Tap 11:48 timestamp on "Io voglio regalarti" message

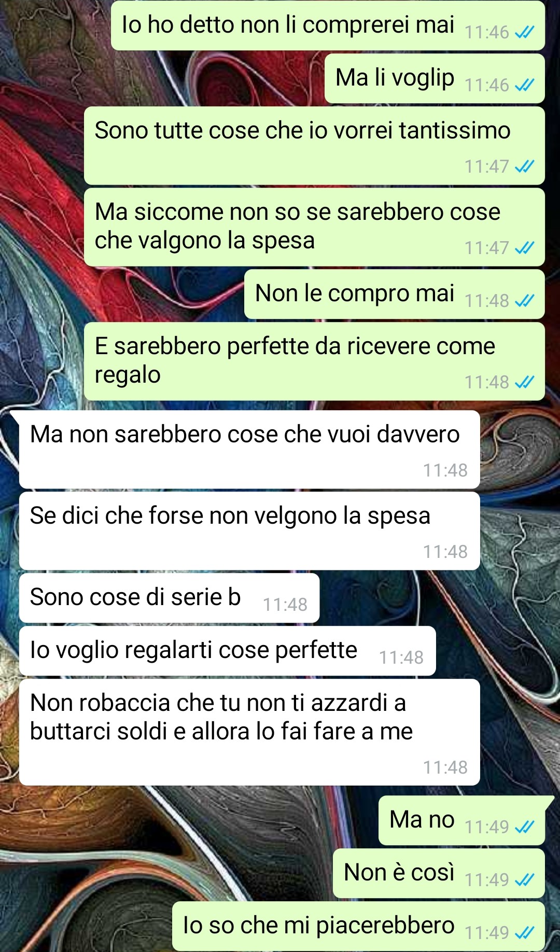pyautogui.click(x=401, y=657)
